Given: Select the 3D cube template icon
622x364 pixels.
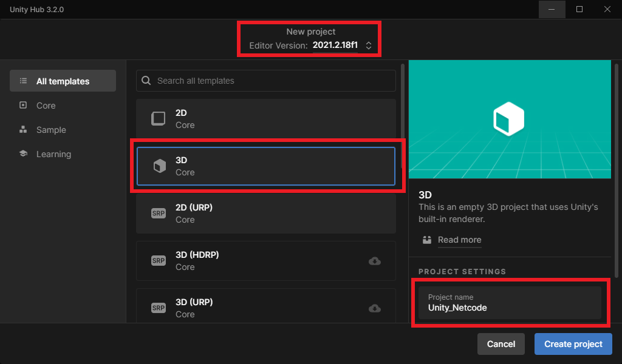Looking at the screenshot, I should pyautogui.click(x=160, y=166).
